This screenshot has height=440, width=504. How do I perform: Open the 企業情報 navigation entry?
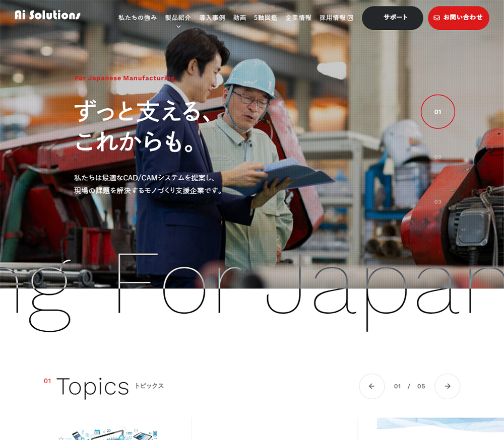click(x=299, y=17)
